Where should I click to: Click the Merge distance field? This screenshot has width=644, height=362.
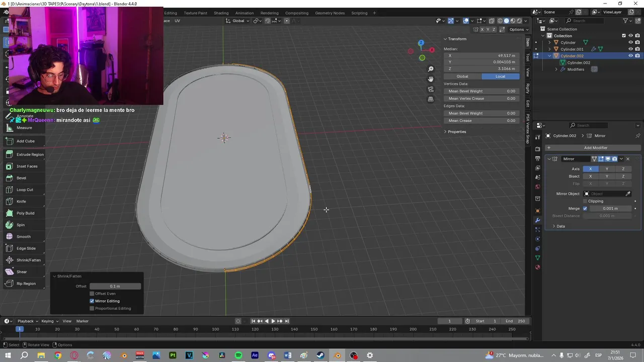[x=610, y=209]
